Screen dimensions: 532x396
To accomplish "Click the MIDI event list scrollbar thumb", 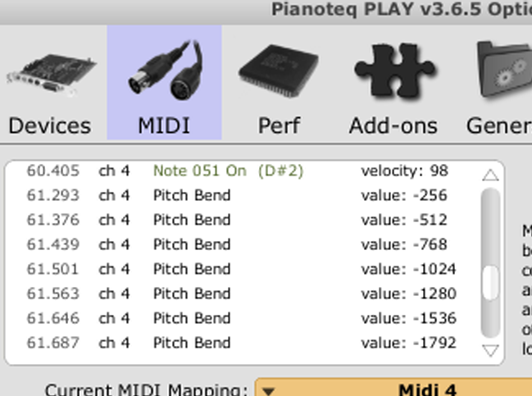I will (x=490, y=284).
